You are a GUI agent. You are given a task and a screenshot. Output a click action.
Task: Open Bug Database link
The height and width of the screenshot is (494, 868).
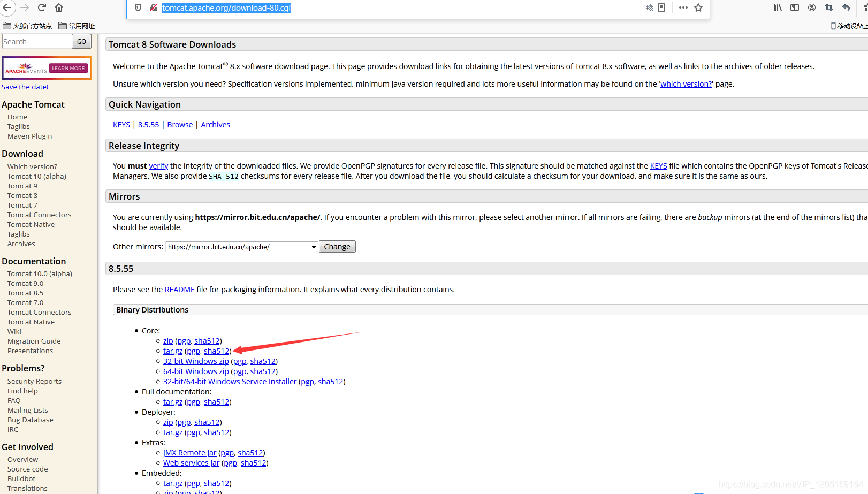(30, 420)
